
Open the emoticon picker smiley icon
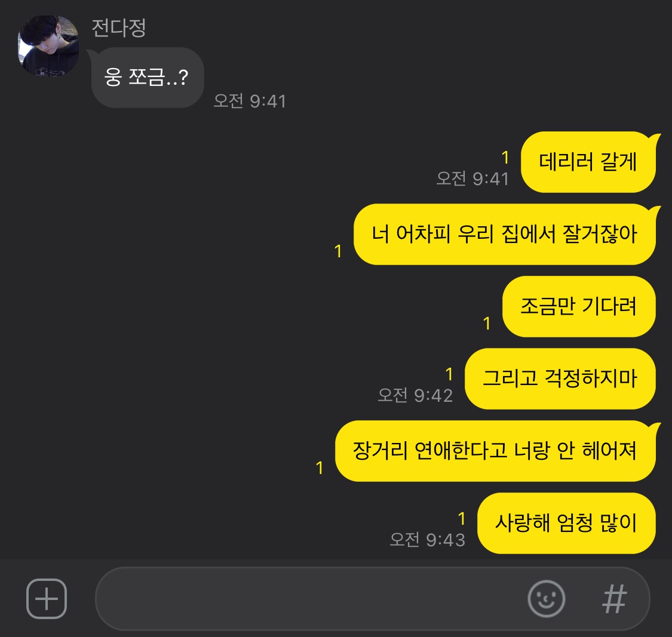click(x=546, y=598)
